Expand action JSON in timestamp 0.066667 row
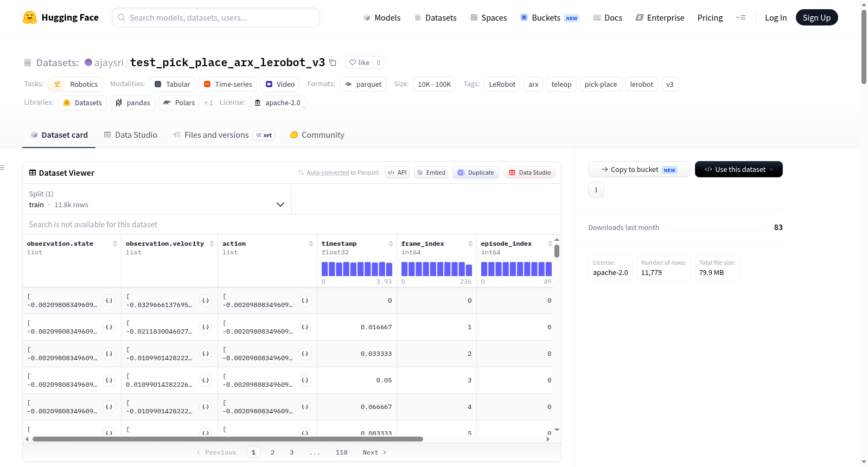This screenshot has width=868, height=467. tap(305, 407)
